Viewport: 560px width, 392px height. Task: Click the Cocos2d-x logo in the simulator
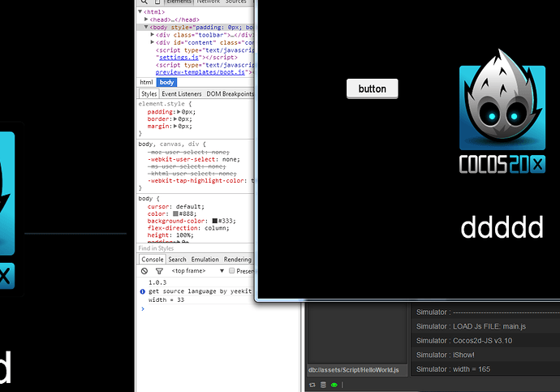502,111
